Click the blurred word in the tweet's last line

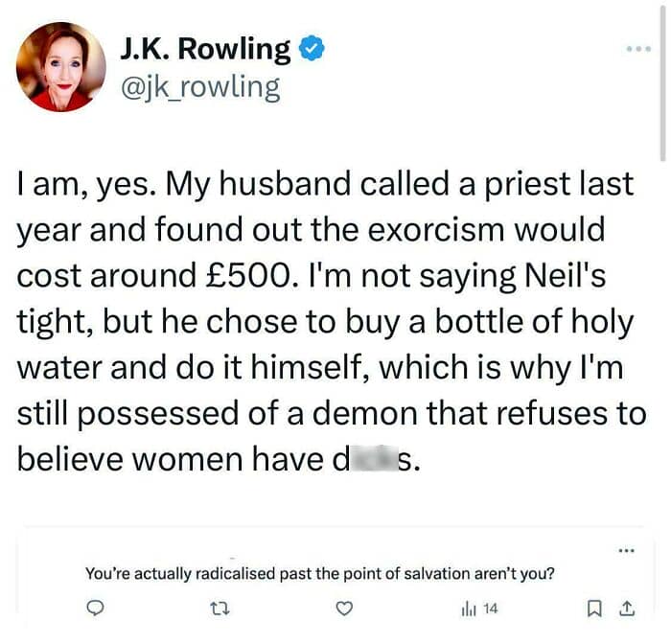point(360,460)
